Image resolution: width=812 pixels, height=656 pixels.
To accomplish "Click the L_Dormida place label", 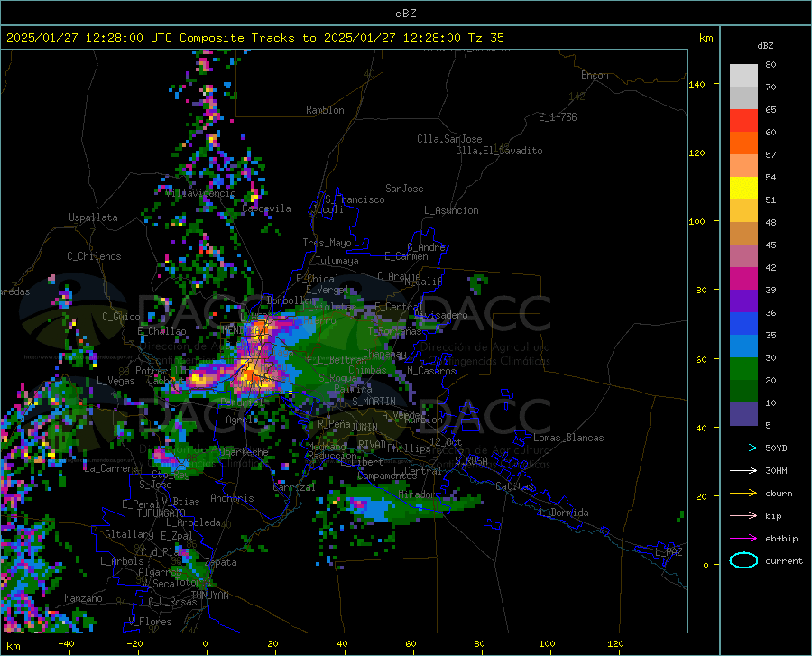I will click(x=563, y=513).
